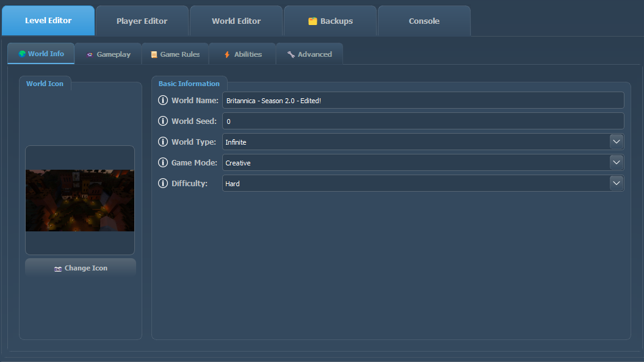Switch to the Player Editor tab
Screen dimensions: 644x362
coord(142,20)
